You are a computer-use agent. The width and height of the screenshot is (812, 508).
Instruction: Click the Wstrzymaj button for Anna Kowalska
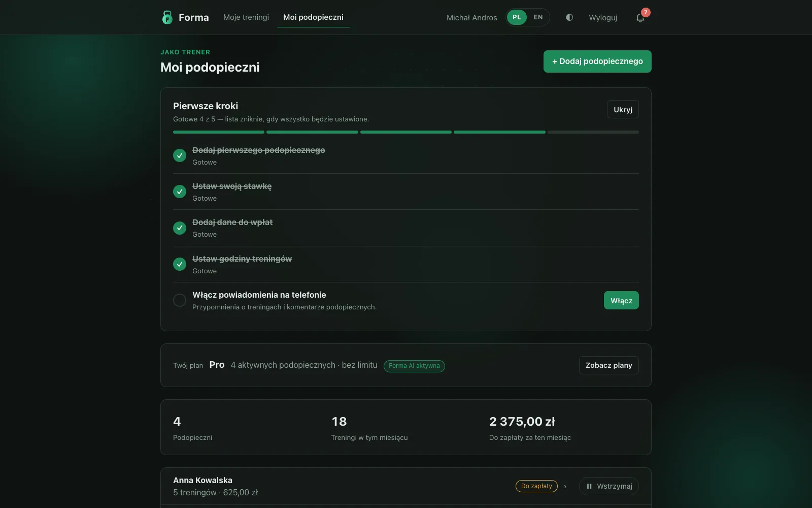coord(609,486)
